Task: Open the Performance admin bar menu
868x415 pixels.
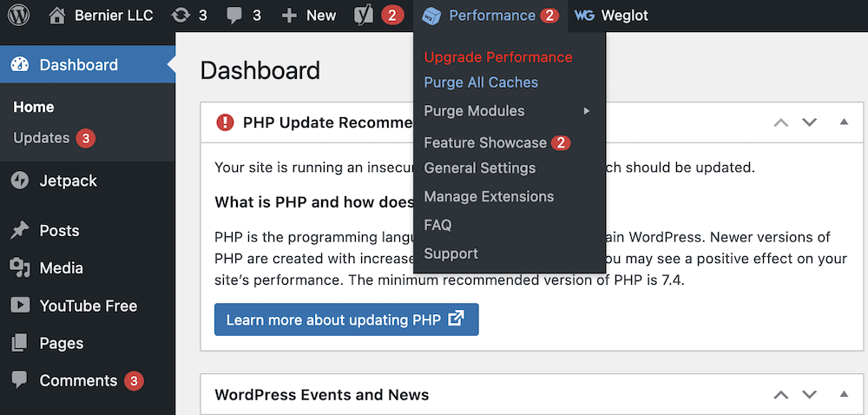Action: 490,16
